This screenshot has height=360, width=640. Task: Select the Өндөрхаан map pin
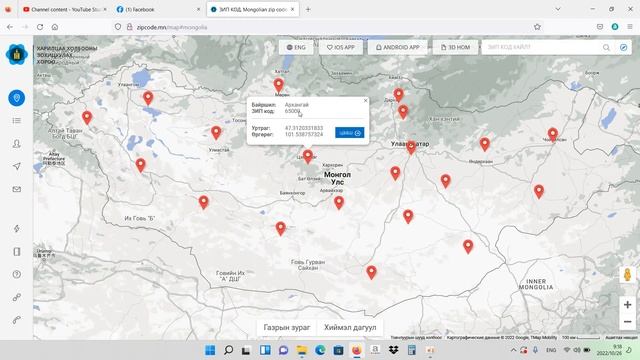pyautogui.click(x=484, y=144)
